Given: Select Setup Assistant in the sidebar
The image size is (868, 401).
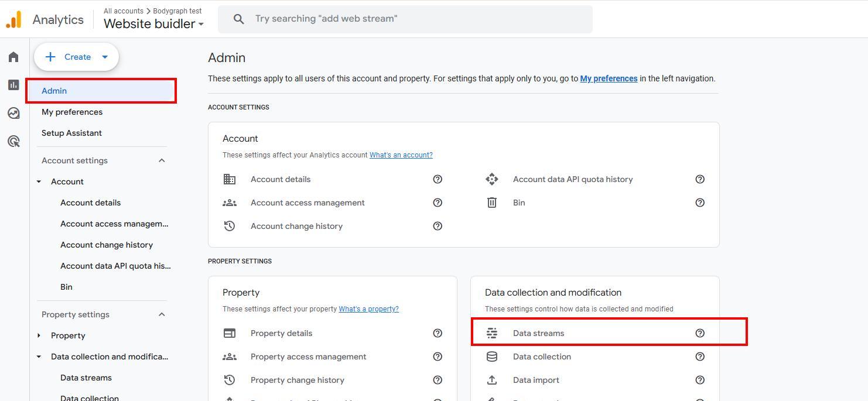Looking at the screenshot, I should [x=71, y=133].
